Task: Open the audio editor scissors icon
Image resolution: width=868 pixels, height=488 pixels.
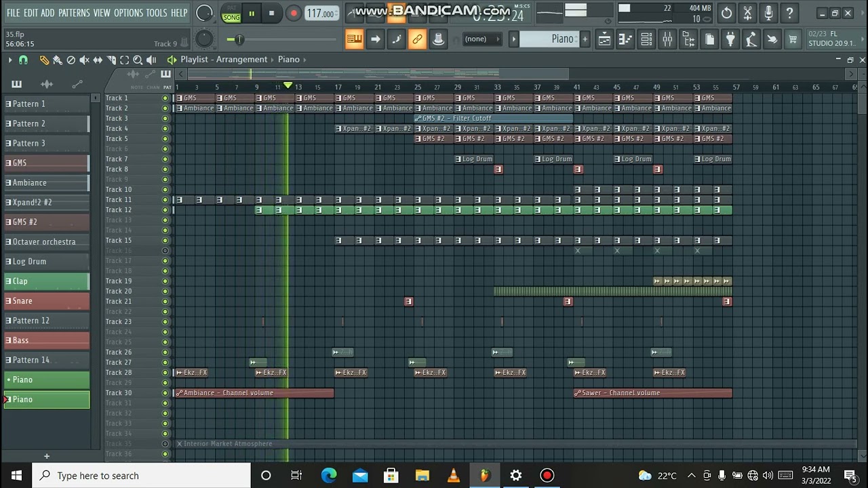Action: 747,13
